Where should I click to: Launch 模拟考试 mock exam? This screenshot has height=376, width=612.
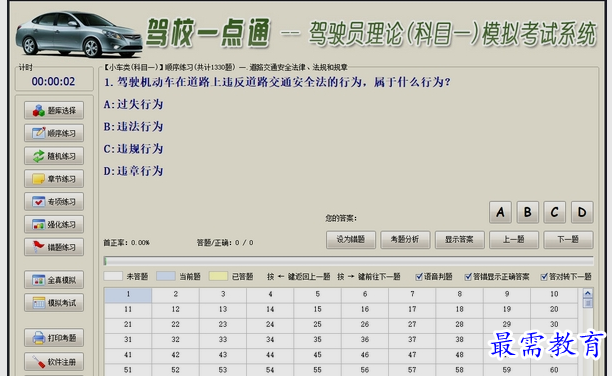(x=54, y=303)
